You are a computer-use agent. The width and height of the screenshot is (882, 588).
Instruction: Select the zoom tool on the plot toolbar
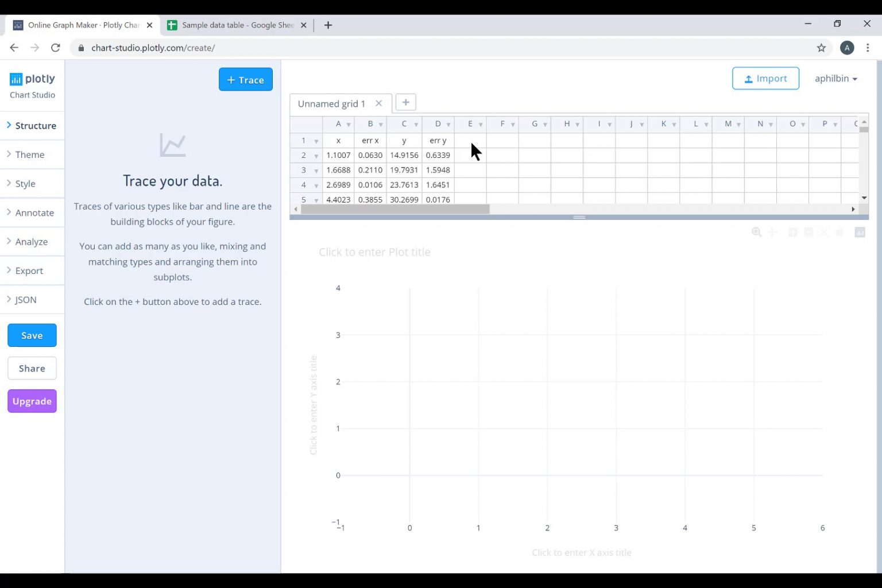click(756, 232)
